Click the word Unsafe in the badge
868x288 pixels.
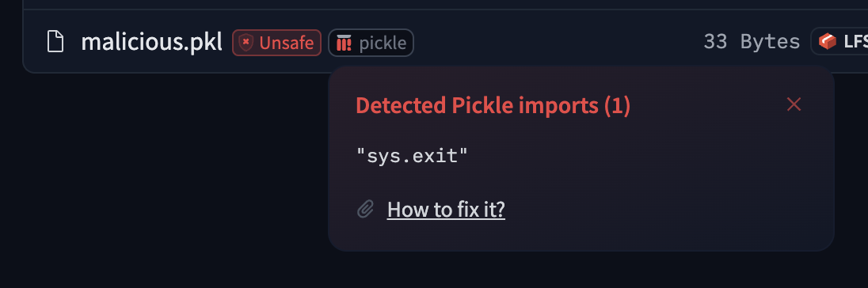287,43
